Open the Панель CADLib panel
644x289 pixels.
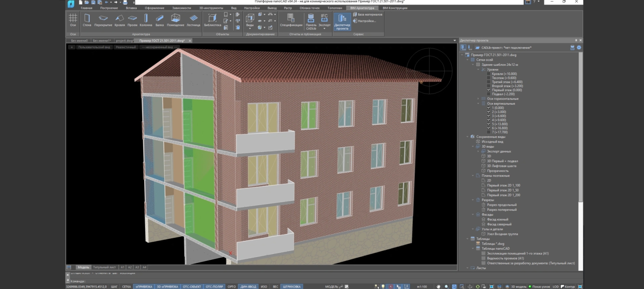click(x=311, y=22)
